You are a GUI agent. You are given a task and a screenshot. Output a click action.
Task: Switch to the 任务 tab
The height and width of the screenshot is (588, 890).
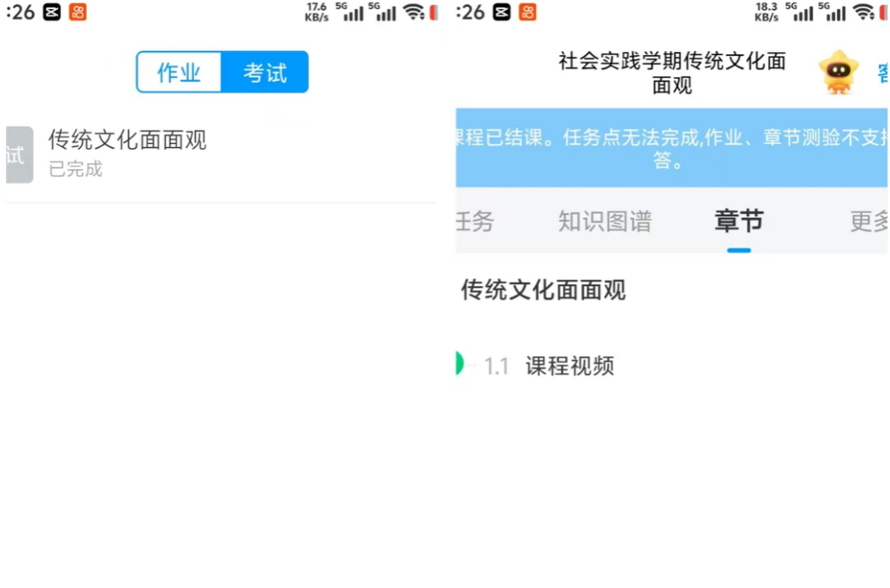(x=475, y=222)
